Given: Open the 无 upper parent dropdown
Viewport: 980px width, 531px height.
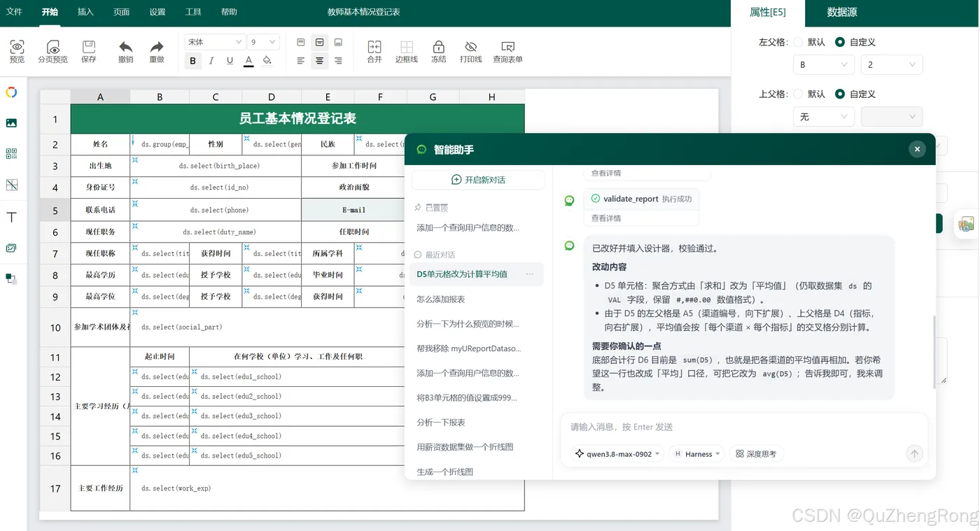Looking at the screenshot, I should point(824,117).
